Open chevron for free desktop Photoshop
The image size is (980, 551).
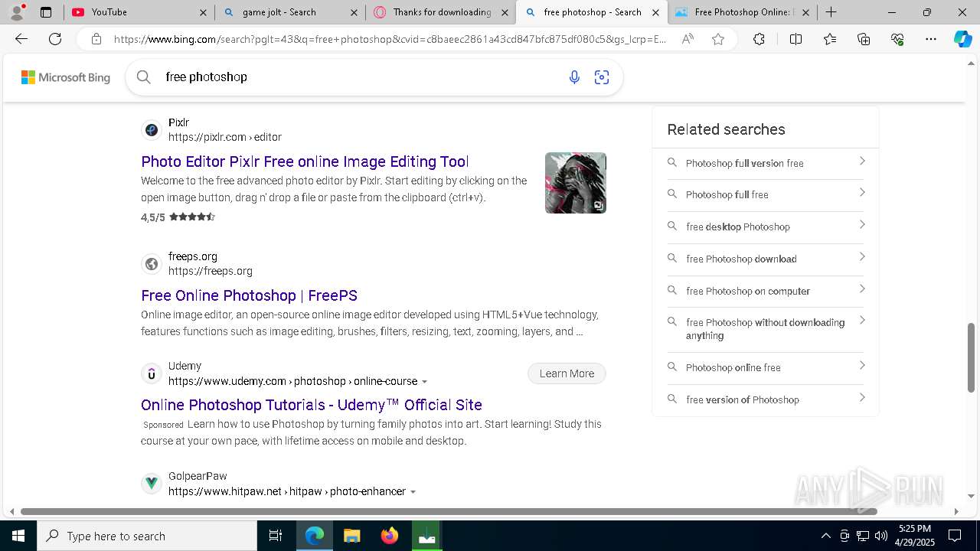click(862, 224)
